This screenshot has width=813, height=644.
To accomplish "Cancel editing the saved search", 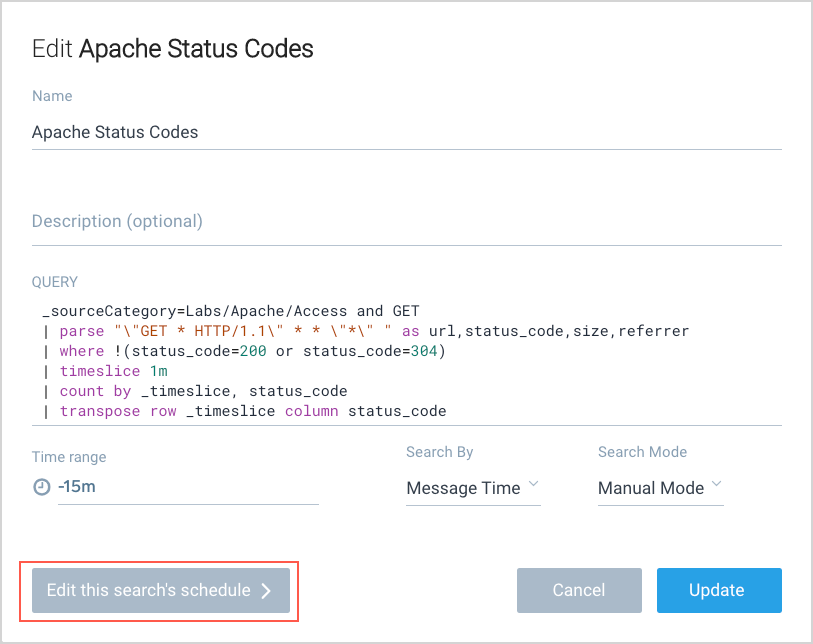I will (579, 590).
